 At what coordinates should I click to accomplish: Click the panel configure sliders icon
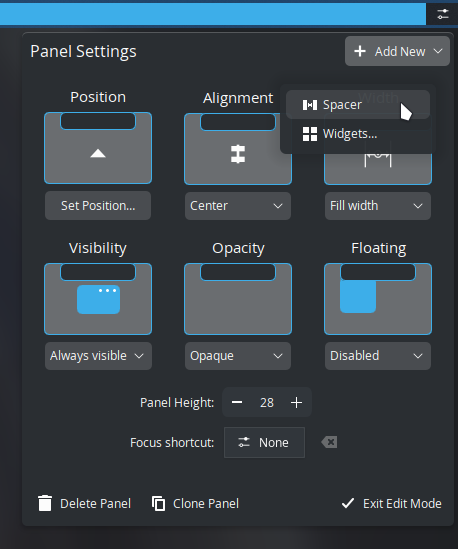coord(443,14)
